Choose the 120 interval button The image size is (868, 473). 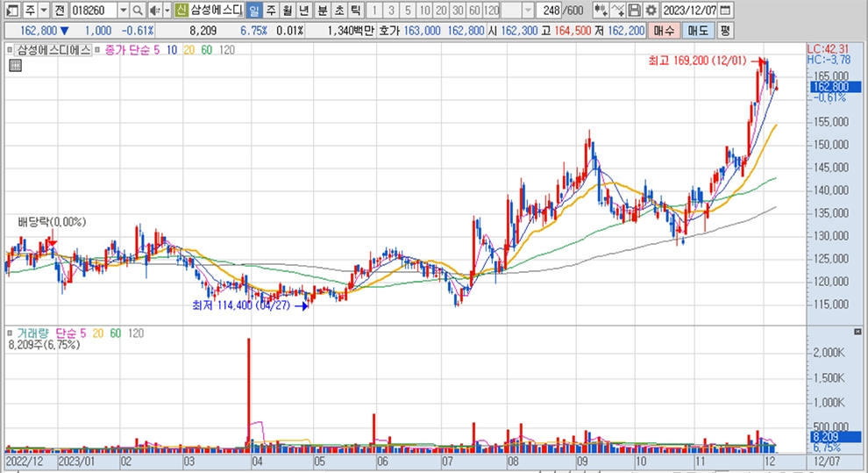[491, 10]
